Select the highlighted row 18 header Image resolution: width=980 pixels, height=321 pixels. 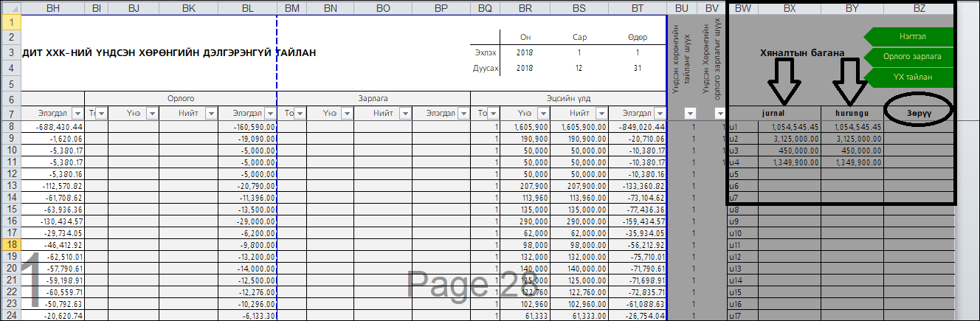click(11, 244)
